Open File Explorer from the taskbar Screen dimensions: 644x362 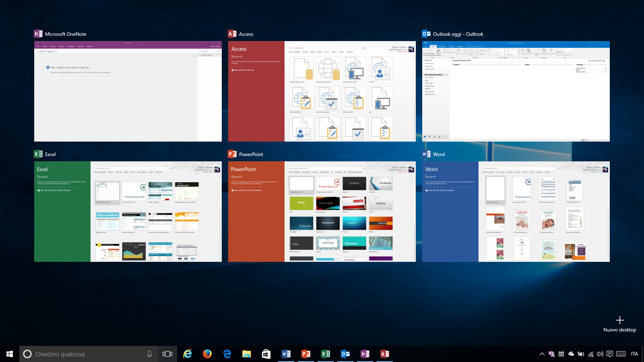coord(247,354)
